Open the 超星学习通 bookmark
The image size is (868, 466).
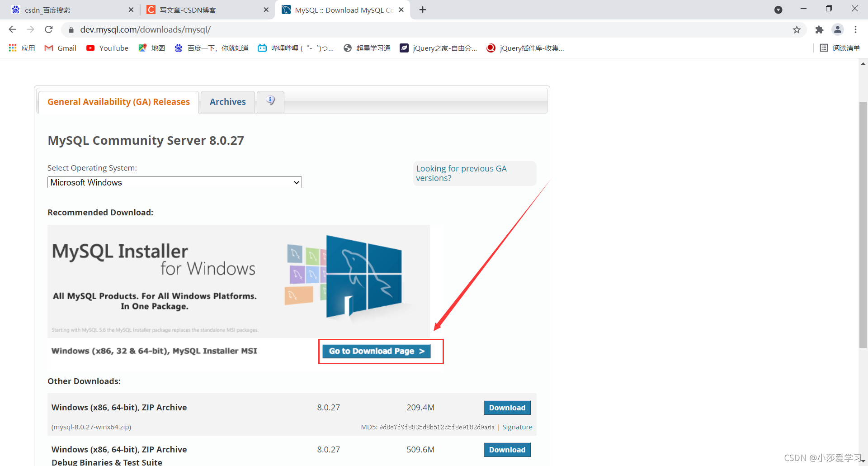point(367,48)
